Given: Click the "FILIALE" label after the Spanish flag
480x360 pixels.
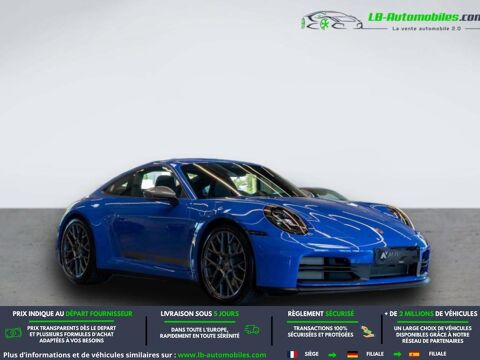Looking at the screenshot, I should 437,354.
